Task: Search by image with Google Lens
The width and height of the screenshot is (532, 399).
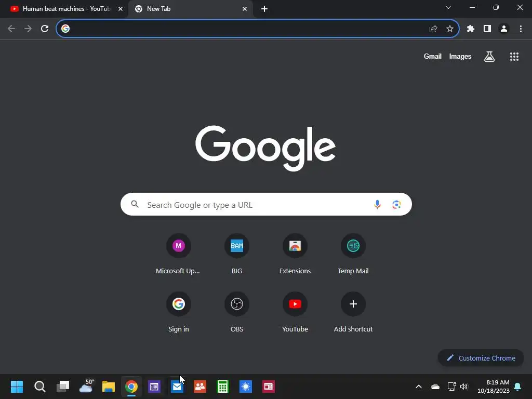Action: point(396,205)
